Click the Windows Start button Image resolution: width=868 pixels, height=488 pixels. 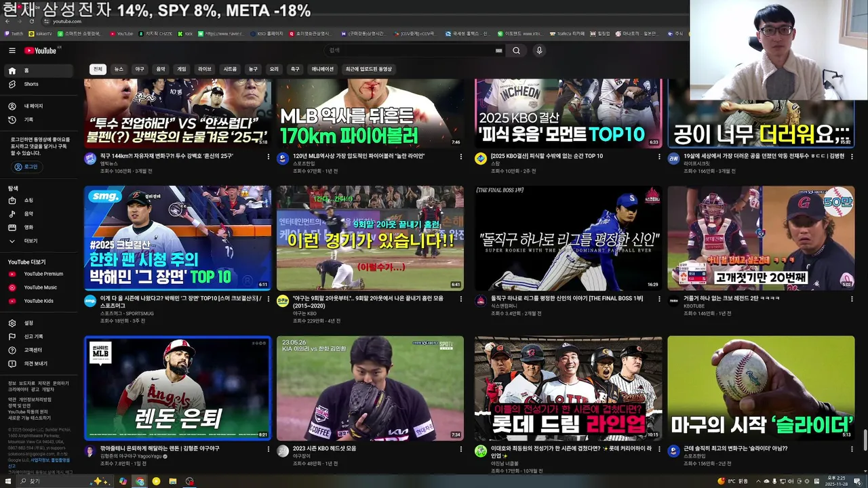tap(9, 481)
